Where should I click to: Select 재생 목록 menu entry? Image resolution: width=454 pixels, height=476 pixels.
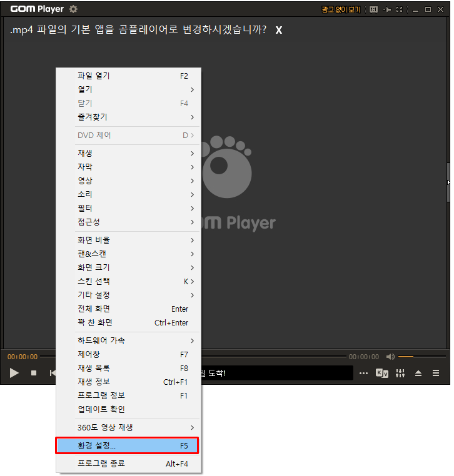click(128, 368)
